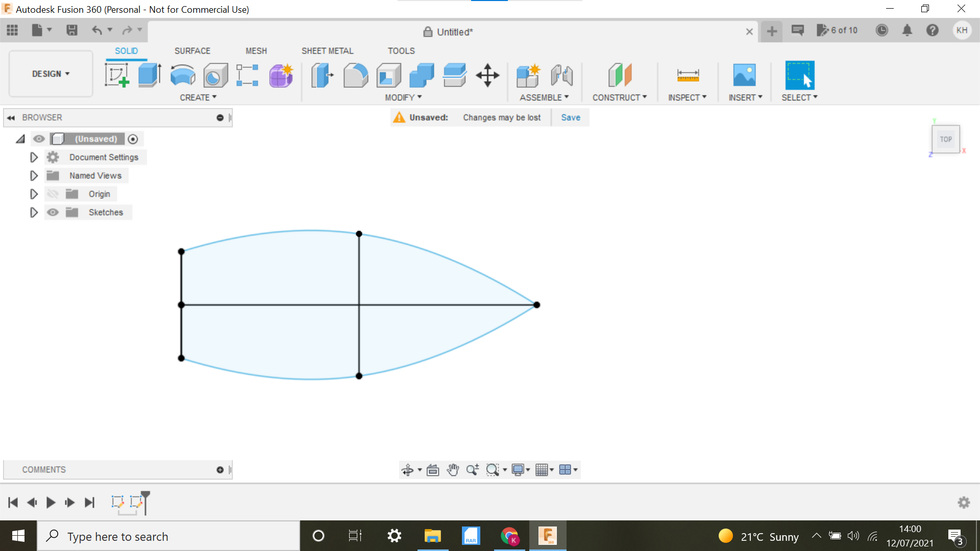This screenshot has width=980, height=551.
Task: Toggle visibility of Origin folder
Action: (52, 194)
